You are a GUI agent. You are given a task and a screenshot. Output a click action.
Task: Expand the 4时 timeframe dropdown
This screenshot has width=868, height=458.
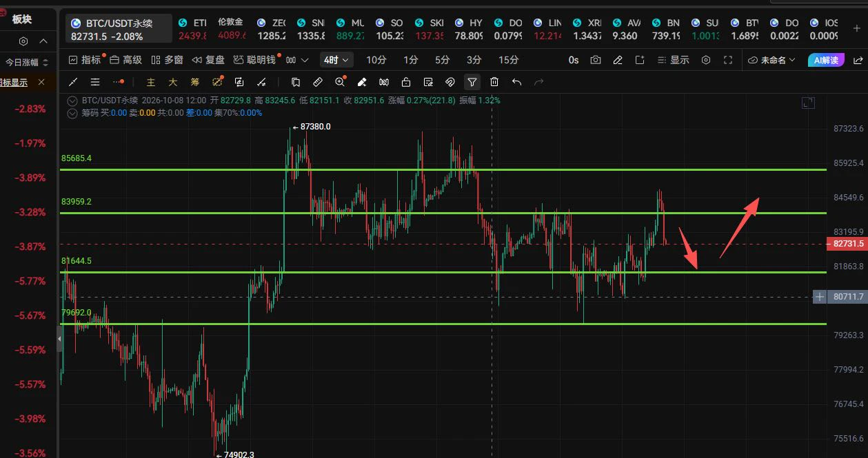tap(336, 60)
